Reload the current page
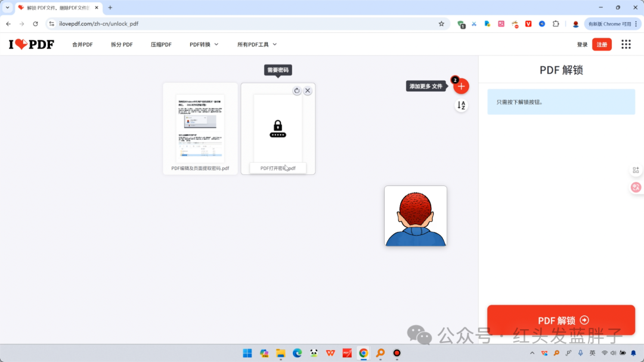 [x=35, y=24]
